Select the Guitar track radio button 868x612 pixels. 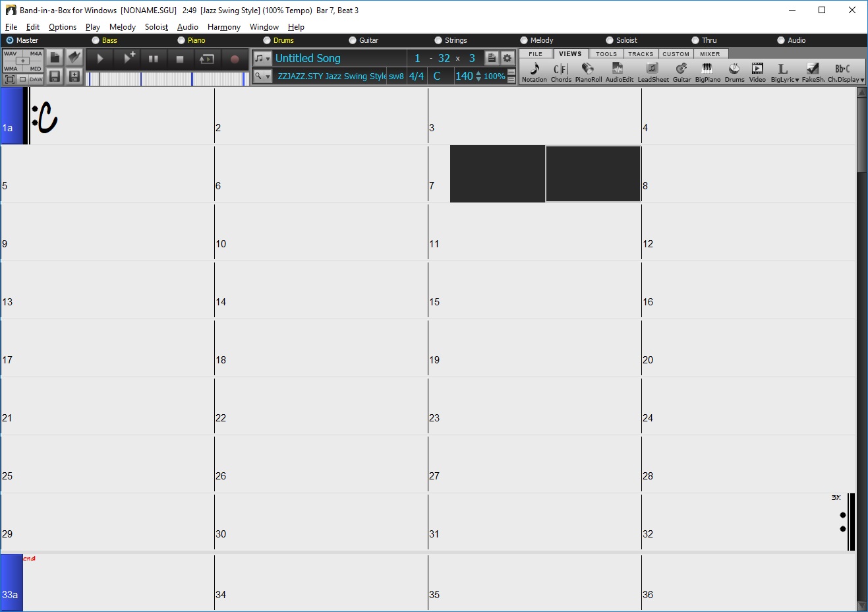click(353, 40)
